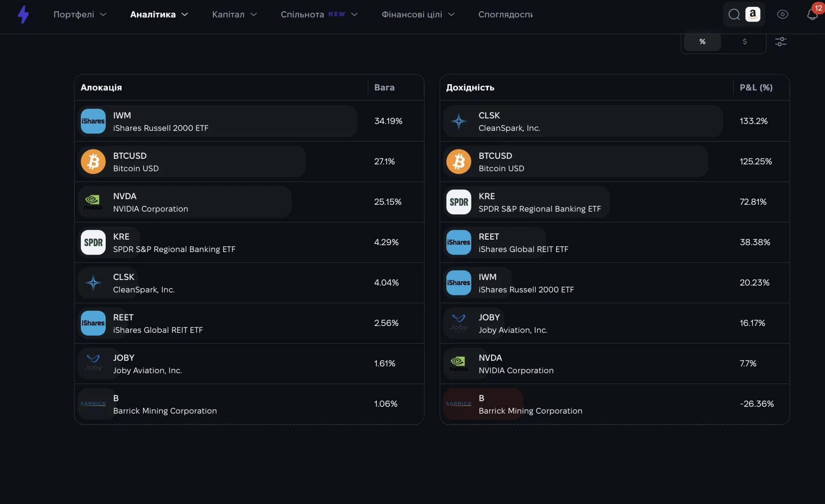Viewport: 825px width, 504px height.
Task: Click NVIDIA logo in Алокація table
Action: [93, 202]
